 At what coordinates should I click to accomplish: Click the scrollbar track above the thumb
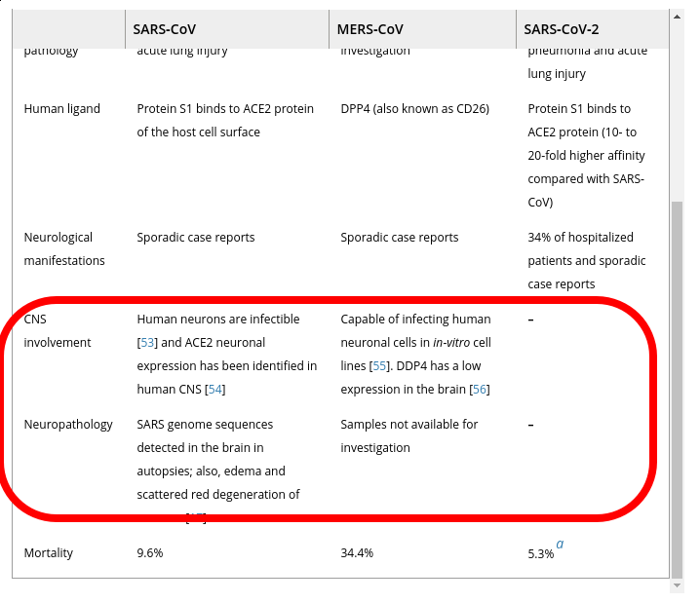coord(677,111)
